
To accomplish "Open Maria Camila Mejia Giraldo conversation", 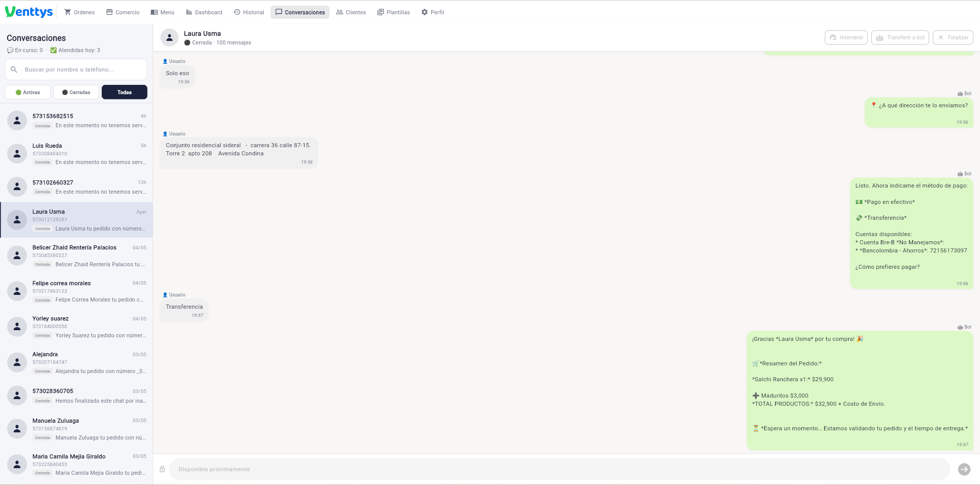I will pyautogui.click(x=77, y=465).
